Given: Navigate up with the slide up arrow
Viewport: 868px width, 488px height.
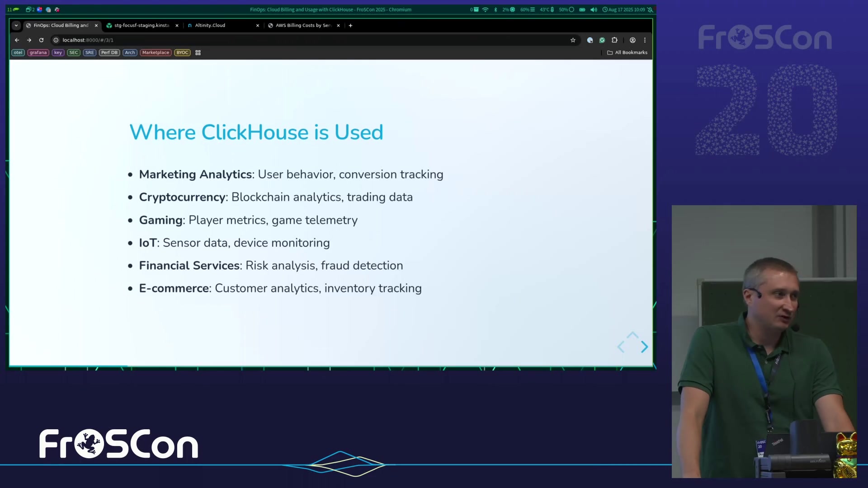Looking at the screenshot, I should [632, 335].
